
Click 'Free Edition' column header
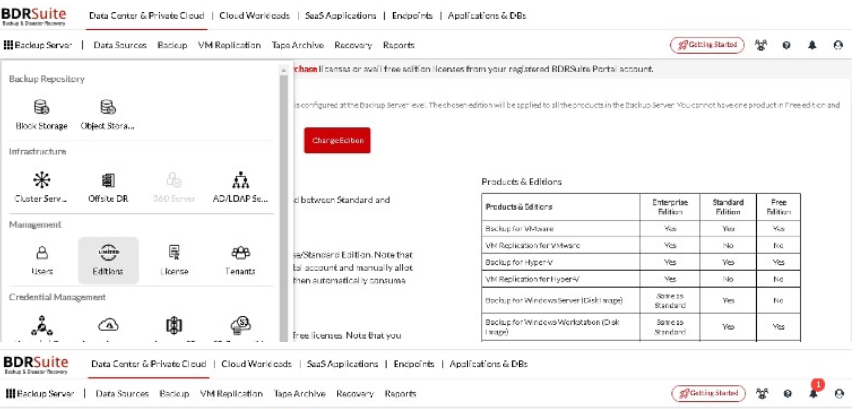click(778, 207)
